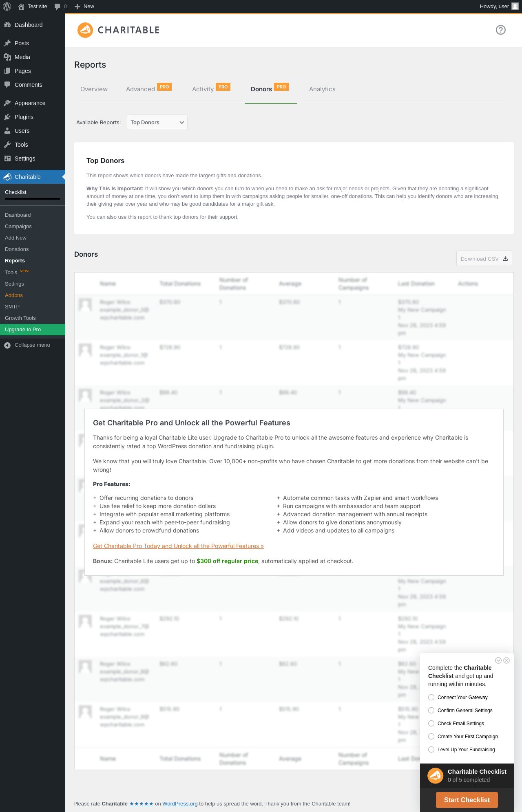
Task: Click the Charitable Checklist orange logo
Action: pyautogui.click(x=435, y=776)
